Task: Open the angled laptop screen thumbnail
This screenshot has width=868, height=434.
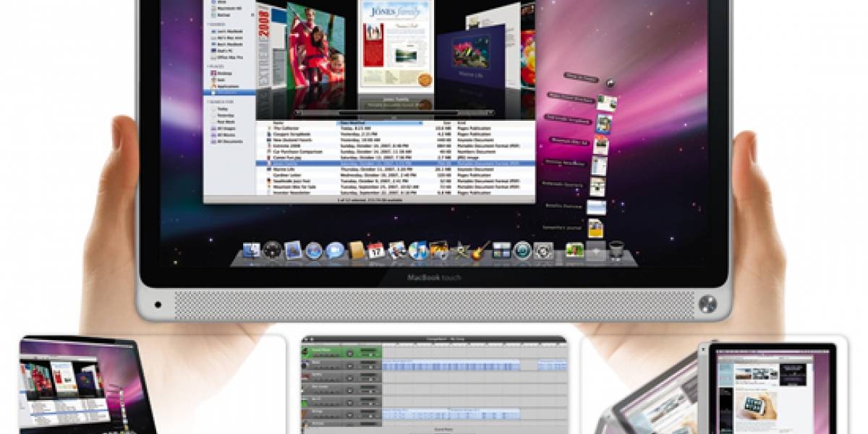Action: (85, 386)
